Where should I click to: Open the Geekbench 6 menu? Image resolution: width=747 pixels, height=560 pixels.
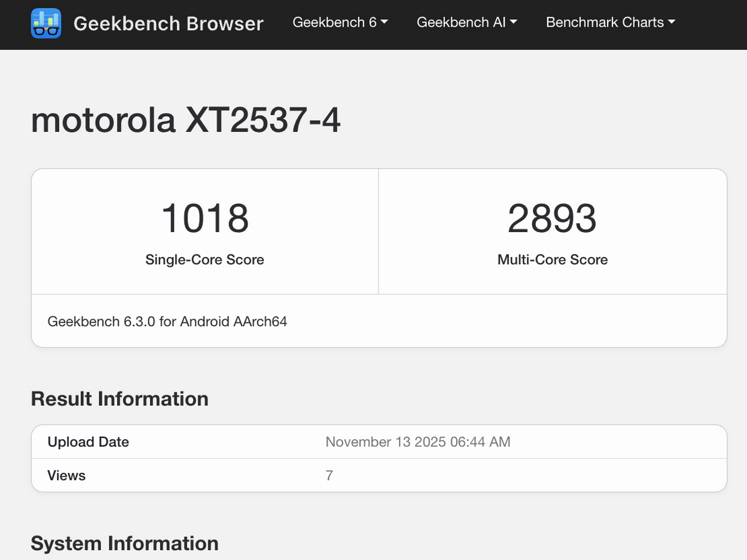(x=335, y=22)
